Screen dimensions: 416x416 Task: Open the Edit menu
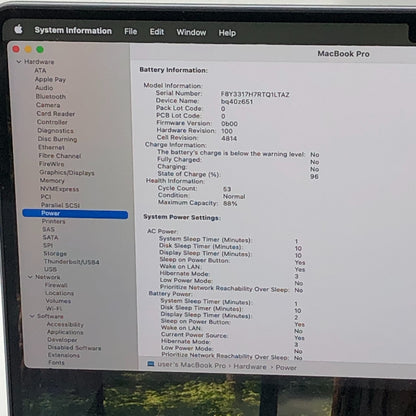[157, 32]
